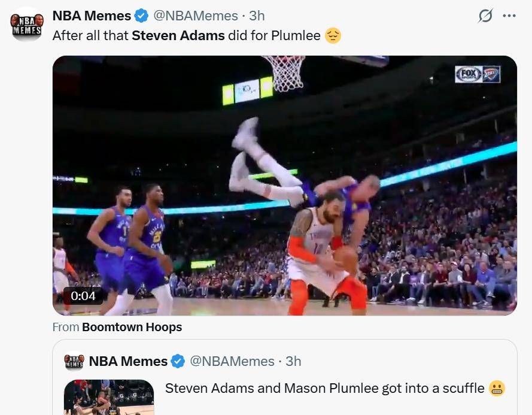
Task: Click the small avatar in the quoted tweet
Action: pos(74,361)
